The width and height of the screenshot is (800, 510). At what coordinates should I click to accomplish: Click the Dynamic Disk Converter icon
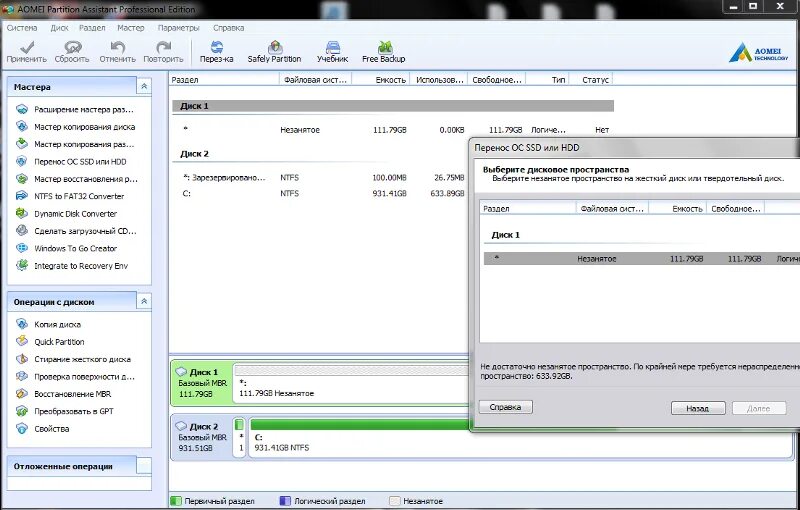[22, 213]
